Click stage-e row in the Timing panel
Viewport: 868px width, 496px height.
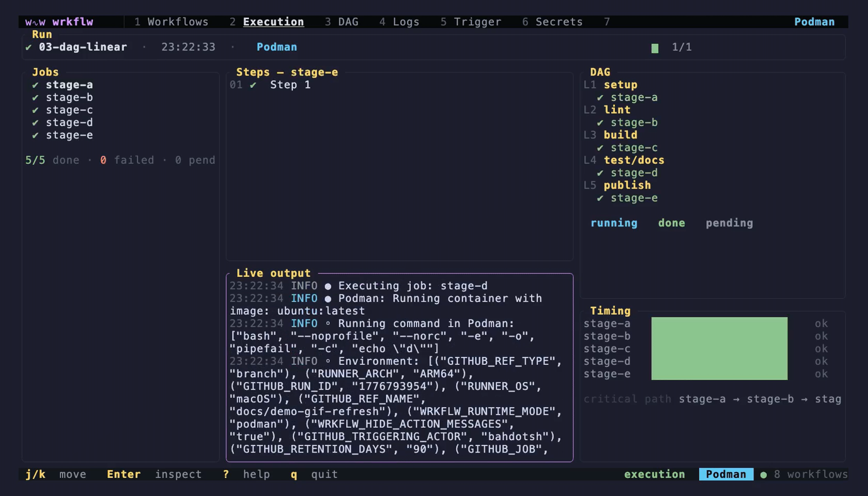tap(706, 374)
